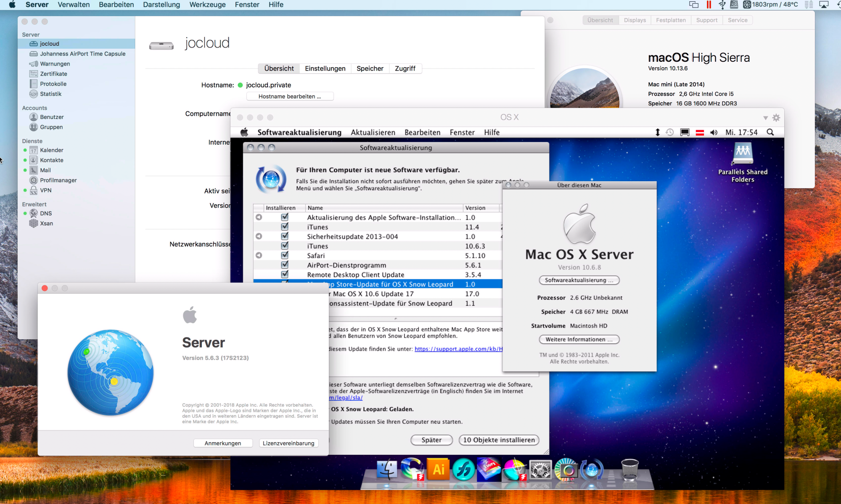The image size is (841, 504).
Task: Uncheck iTunes 11.4 update checkbox
Action: coord(285,227)
